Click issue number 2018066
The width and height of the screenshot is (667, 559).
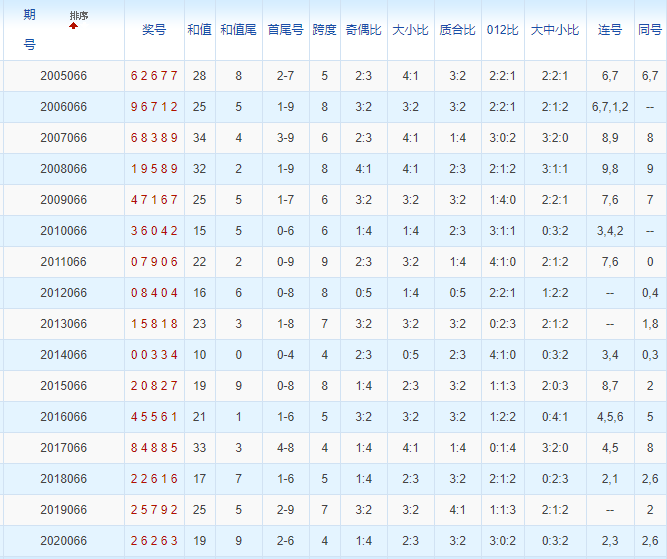(64, 479)
